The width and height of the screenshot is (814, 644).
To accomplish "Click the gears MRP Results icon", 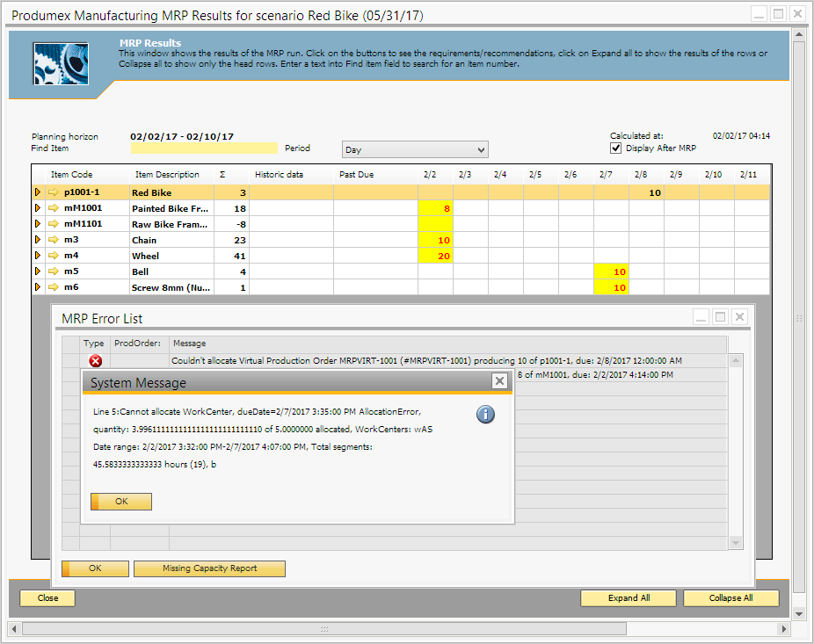I will coord(61,64).
